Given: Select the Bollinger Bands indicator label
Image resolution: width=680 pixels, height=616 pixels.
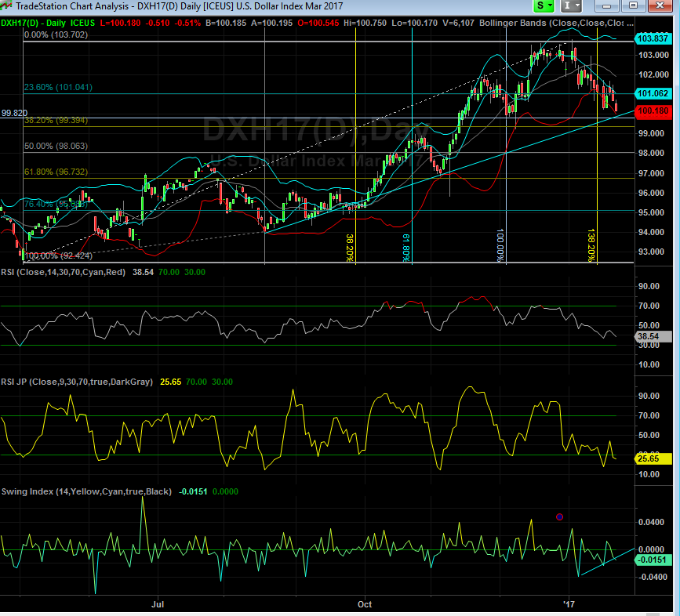Looking at the screenshot, I should coord(565,22).
